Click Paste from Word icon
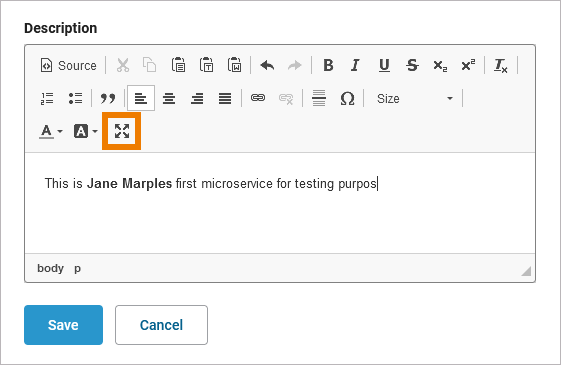 234,65
